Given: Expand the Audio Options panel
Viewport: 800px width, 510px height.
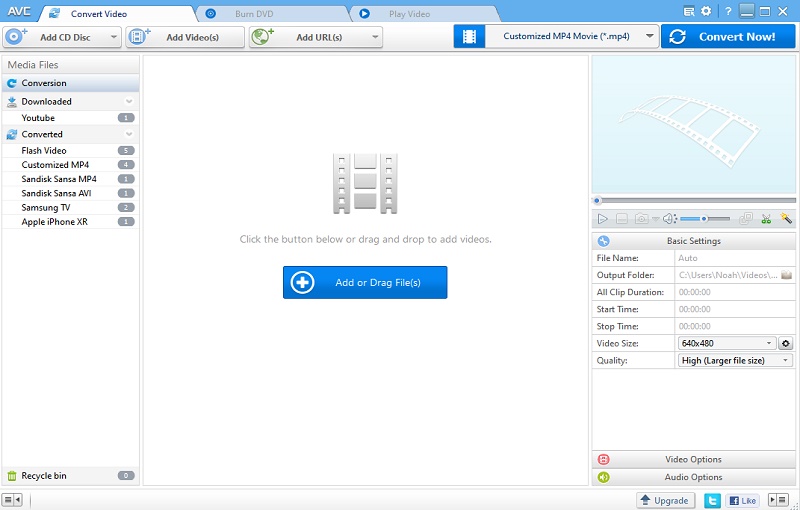Looking at the screenshot, I should pos(693,477).
